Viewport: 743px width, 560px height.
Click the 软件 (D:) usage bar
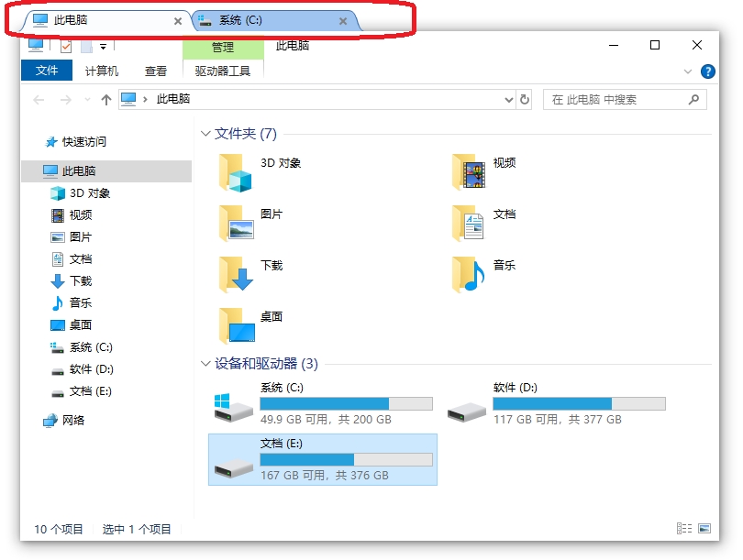click(579, 404)
